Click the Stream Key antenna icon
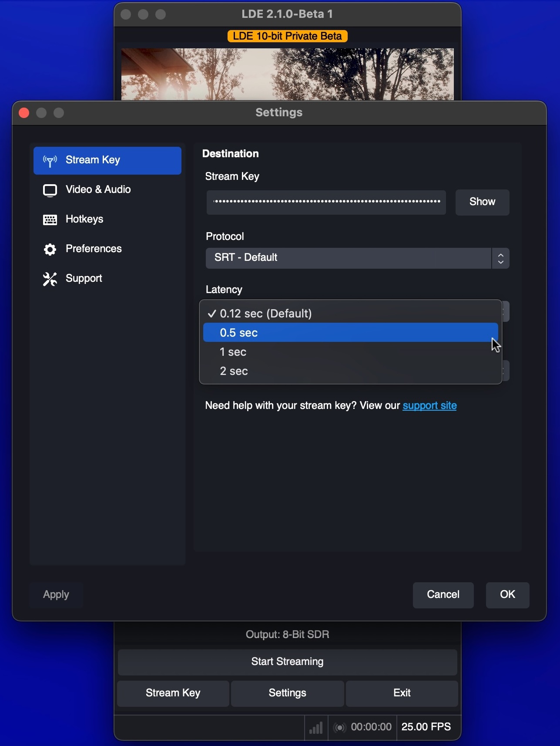Screen dimensions: 560x746 (x=50, y=161)
